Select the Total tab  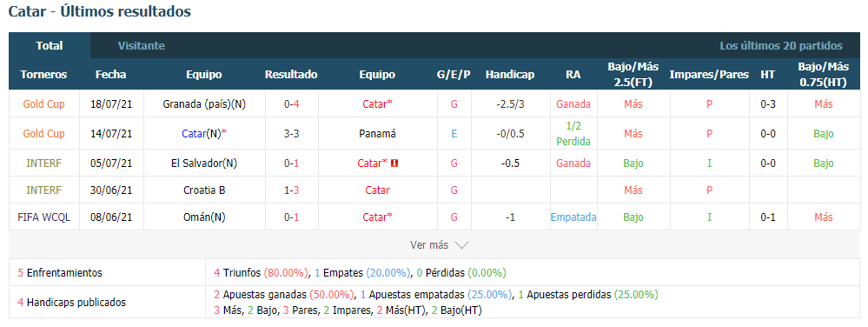[50, 46]
